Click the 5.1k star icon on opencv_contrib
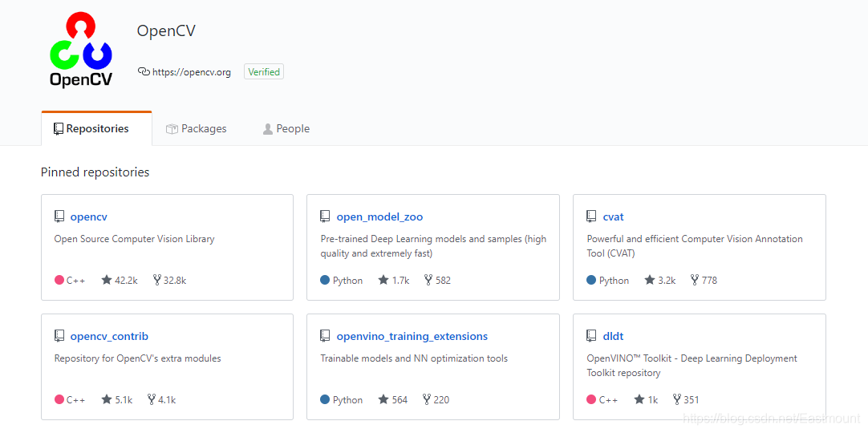The width and height of the screenshot is (868, 433). pos(107,399)
